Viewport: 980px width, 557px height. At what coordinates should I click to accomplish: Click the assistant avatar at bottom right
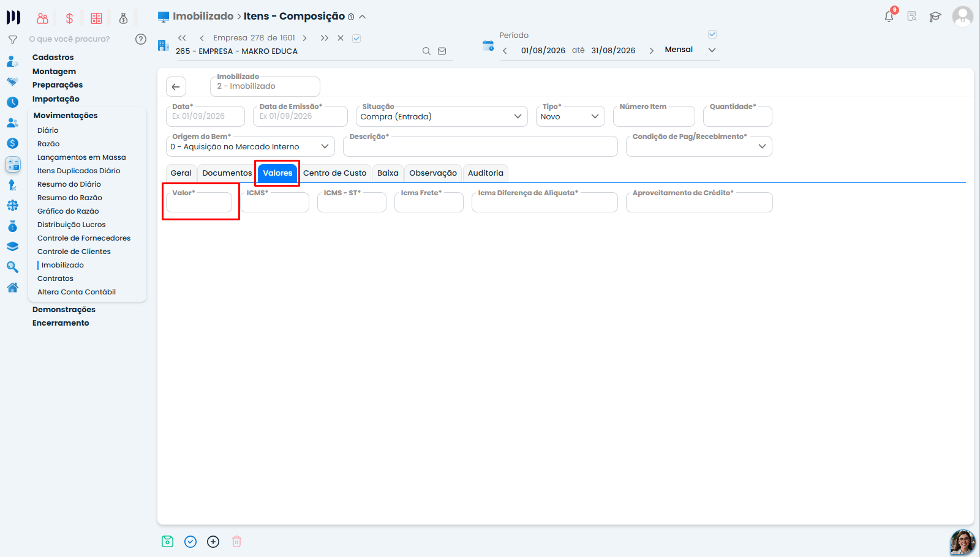962,542
